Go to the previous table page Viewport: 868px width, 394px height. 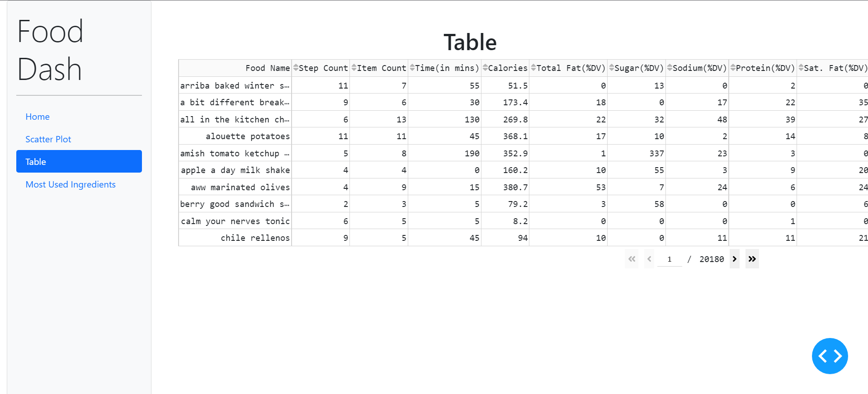pyautogui.click(x=649, y=259)
